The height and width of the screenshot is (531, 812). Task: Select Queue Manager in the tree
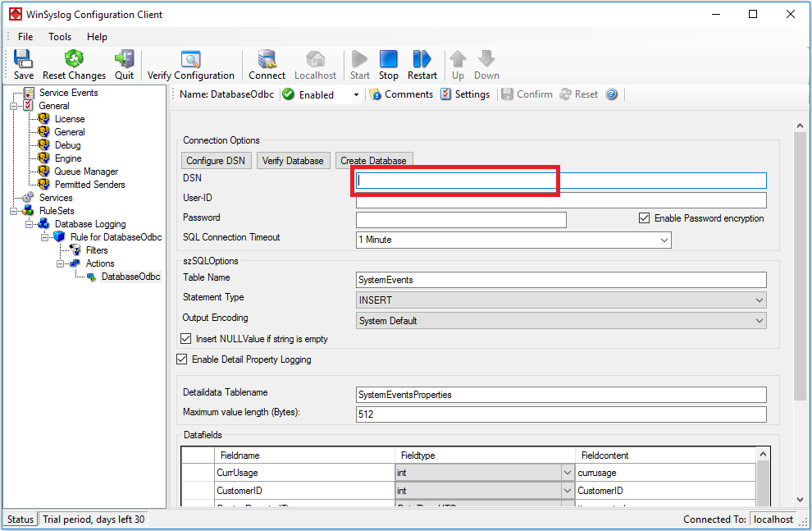point(86,172)
